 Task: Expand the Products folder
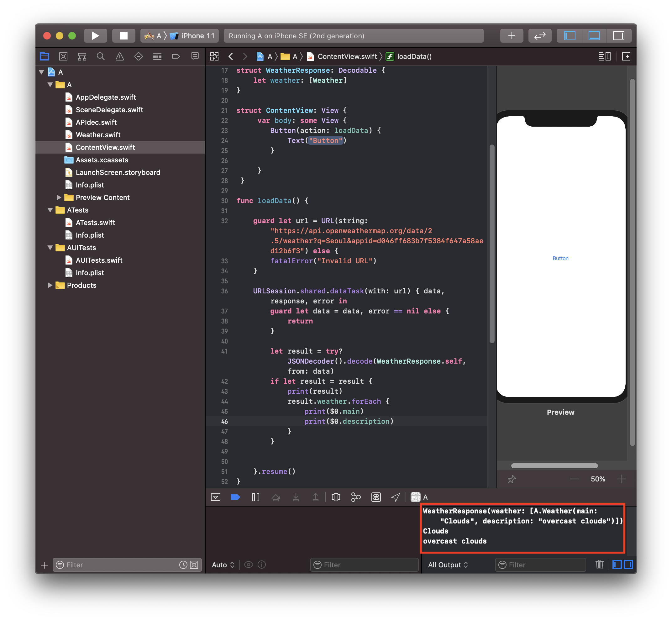coord(50,285)
